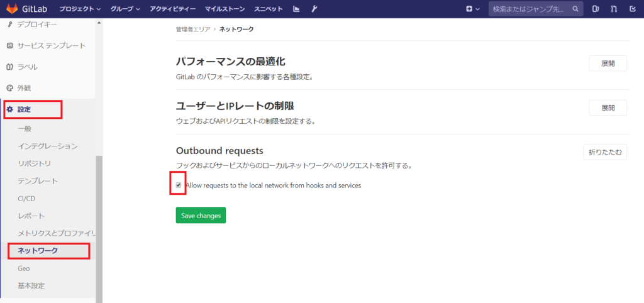The height and width of the screenshot is (303, 644).
Task: Expand ユーザーとIPレートの制限 section with 展開
Action: click(x=608, y=108)
